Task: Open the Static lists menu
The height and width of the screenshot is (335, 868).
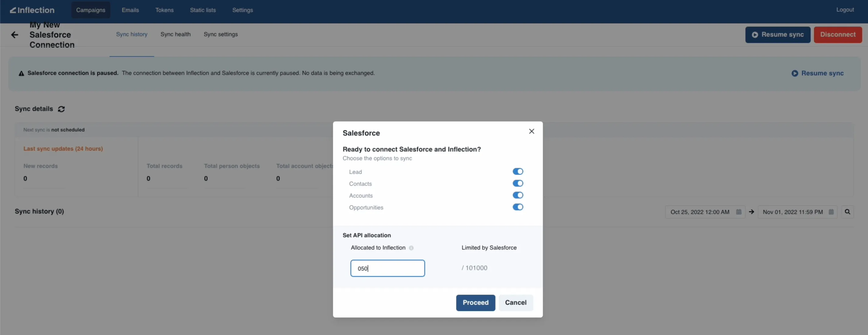Action: coord(203,10)
